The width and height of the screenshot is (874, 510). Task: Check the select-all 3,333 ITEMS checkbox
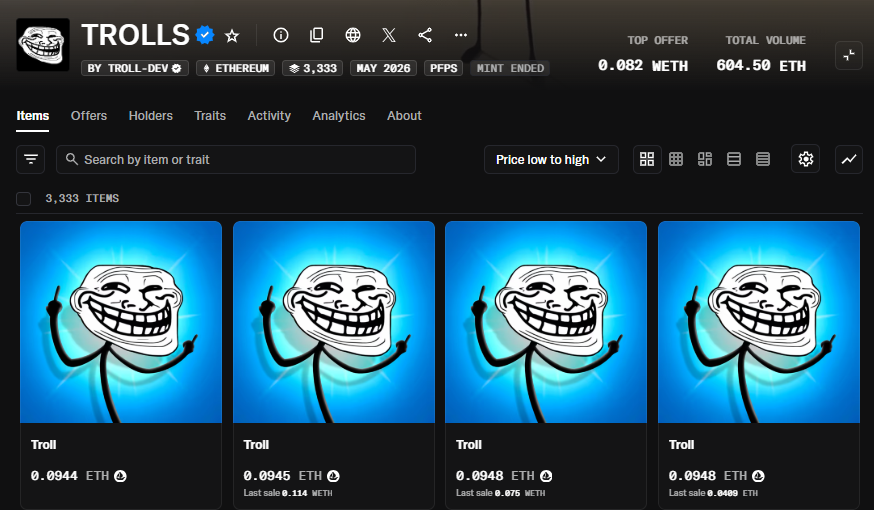[23, 198]
